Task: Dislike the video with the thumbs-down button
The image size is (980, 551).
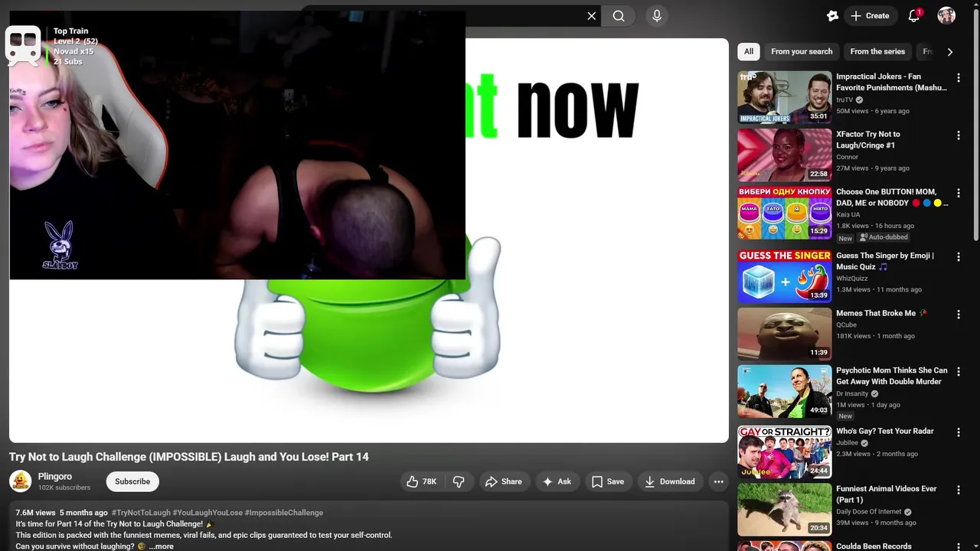Action: [x=459, y=481]
